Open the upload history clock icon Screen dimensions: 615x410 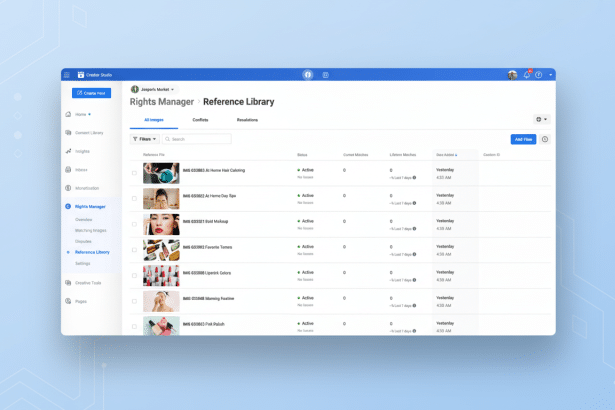point(545,139)
